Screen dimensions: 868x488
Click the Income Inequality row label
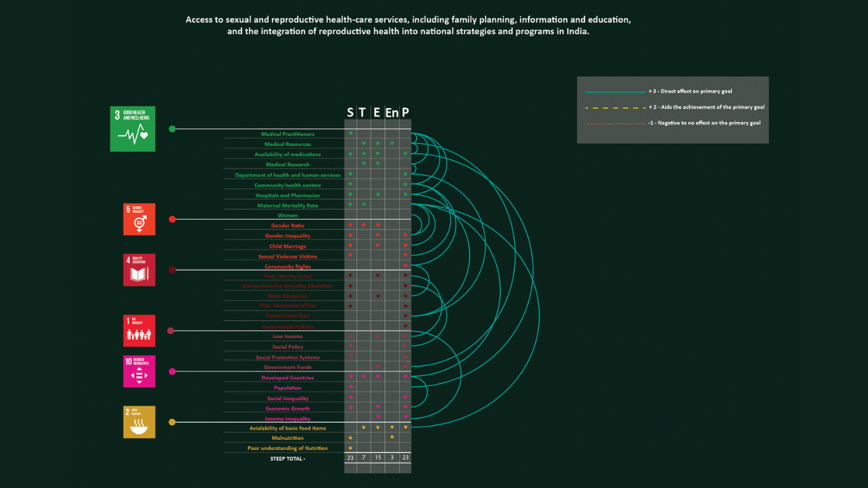[x=288, y=419]
